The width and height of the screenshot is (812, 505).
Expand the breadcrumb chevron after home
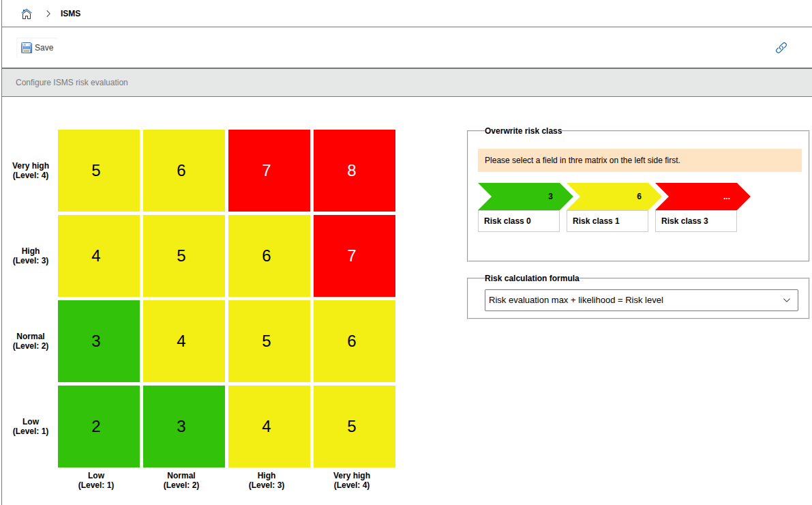tap(48, 14)
